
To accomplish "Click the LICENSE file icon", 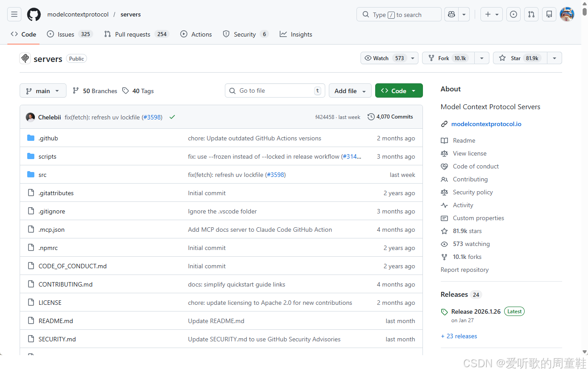I will [31, 303].
